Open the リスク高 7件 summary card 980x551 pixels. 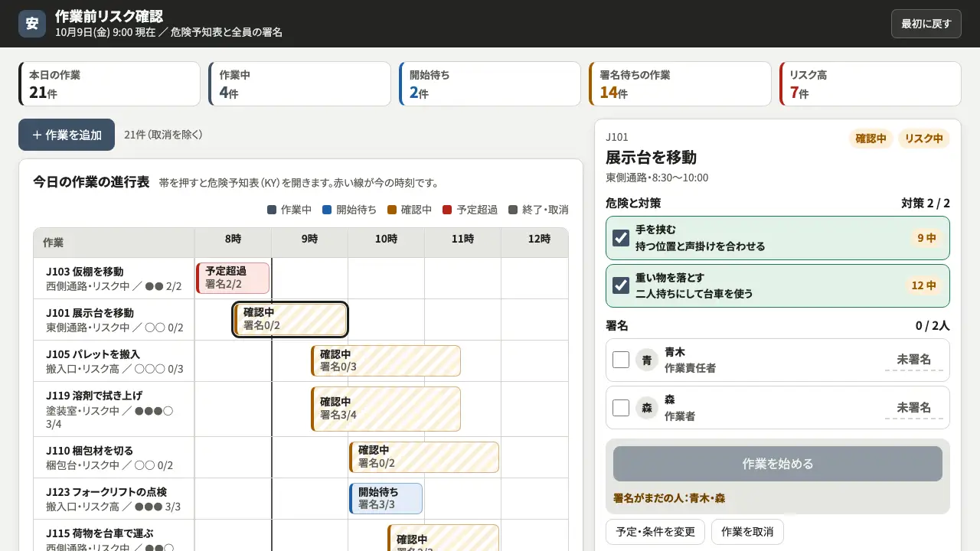pyautogui.click(x=870, y=84)
